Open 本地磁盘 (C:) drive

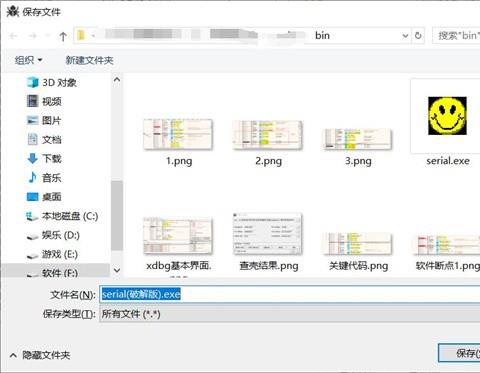point(62,216)
